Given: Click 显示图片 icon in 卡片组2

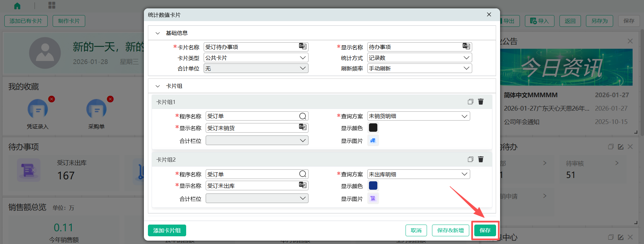Looking at the screenshot, I should click(x=373, y=198).
